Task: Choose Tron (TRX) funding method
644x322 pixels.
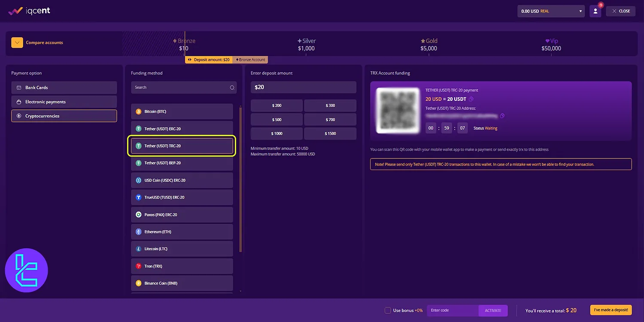Action: click(182, 266)
